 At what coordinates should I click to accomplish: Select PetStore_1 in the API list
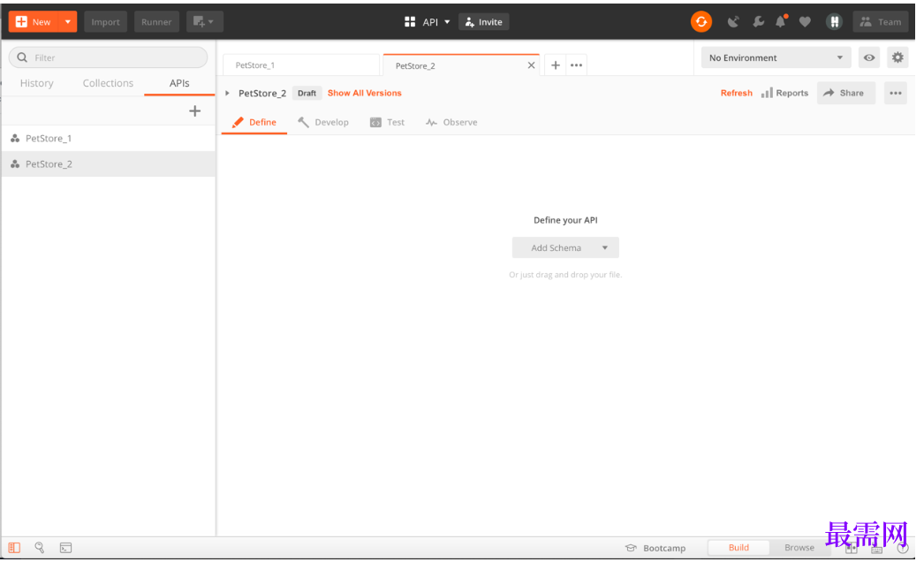(x=109, y=138)
